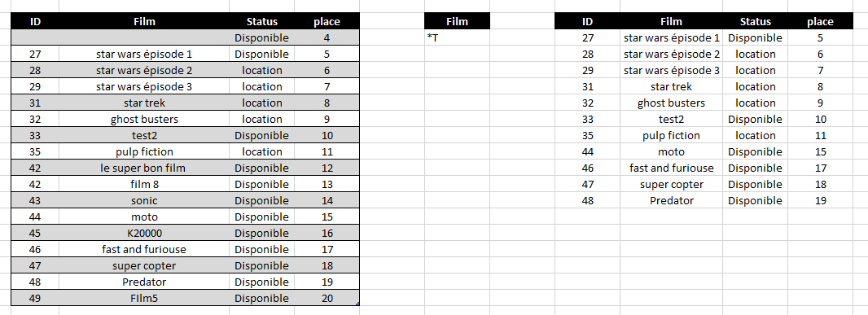Click 'Predator' in the right table

coord(671,201)
